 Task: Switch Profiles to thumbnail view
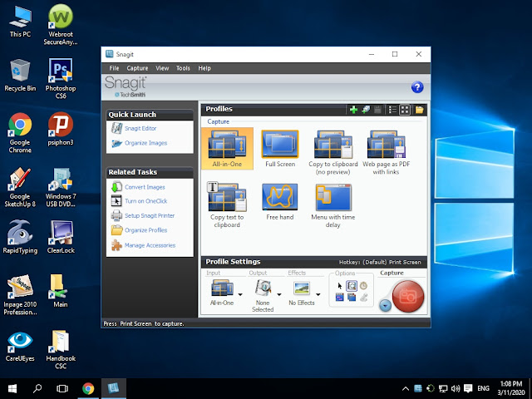405,110
